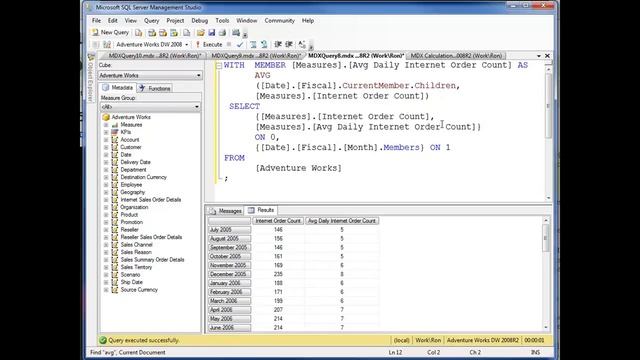
Task: Expand the Product dimension node
Action: click(x=106, y=215)
